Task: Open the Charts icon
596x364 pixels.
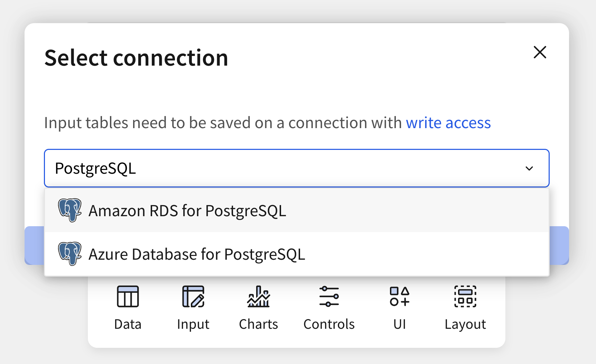Action: (x=259, y=296)
